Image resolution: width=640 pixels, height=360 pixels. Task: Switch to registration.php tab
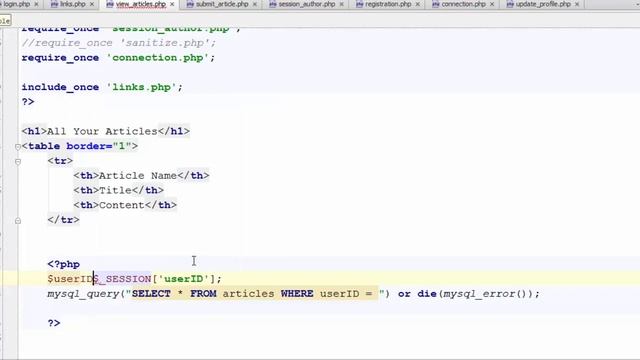click(x=388, y=4)
